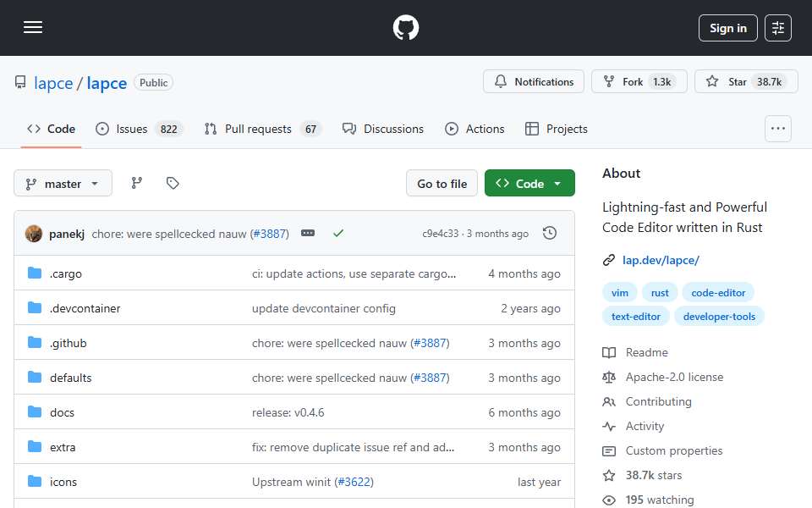The height and width of the screenshot is (508, 812).
Task: Open the lapce repository name link
Action: pos(107,83)
